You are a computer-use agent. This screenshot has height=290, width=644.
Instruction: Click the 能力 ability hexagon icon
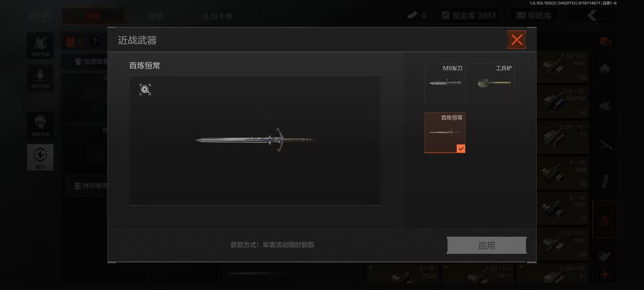tap(40, 157)
